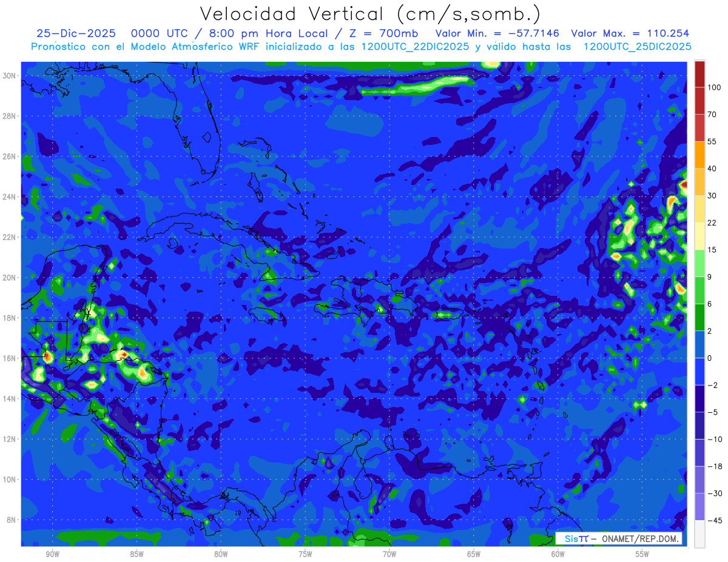This screenshot has width=728, height=562.
Task: Click the "SisTT - ONAMET/REP.DOM." logo box
Action: (x=619, y=538)
